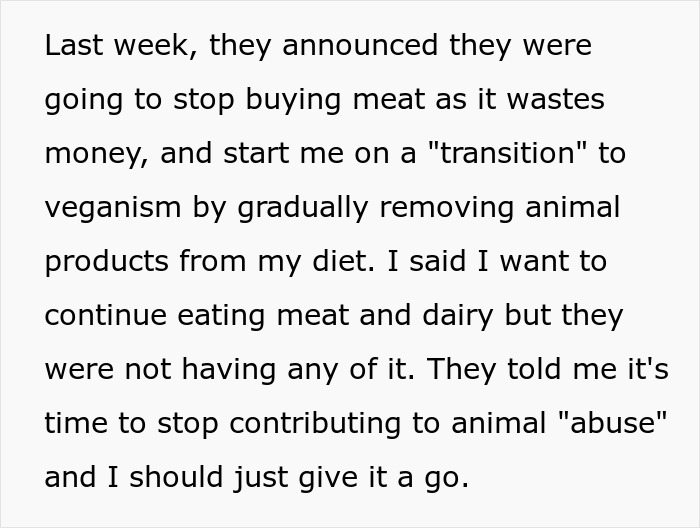700x528 pixels.
Task: Click the word "money"
Action: pyautogui.click(x=93, y=155)
